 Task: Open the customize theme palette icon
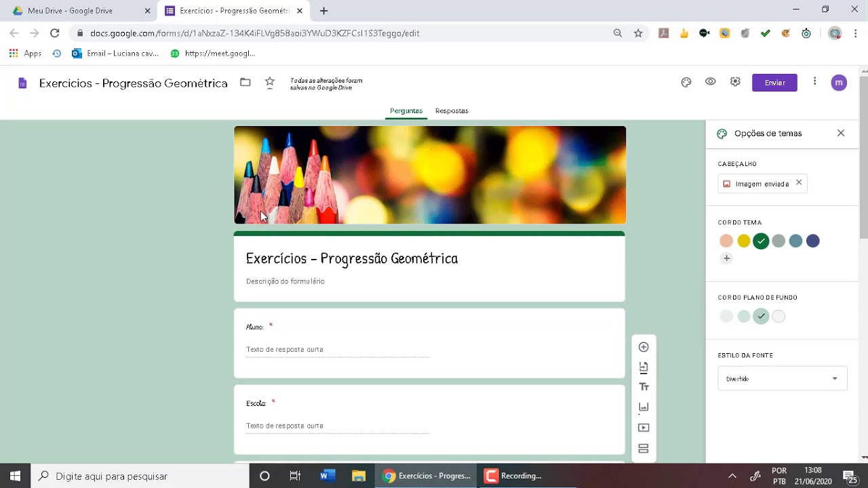pyautogui.click(x=686, y=83)
